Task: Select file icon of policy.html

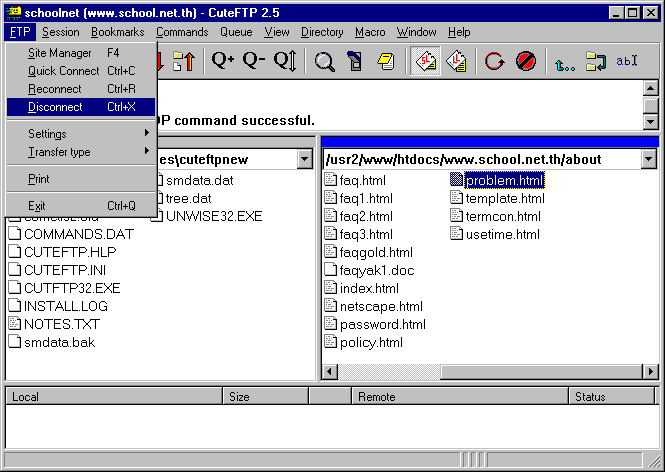Action: (x=330, y=342)
